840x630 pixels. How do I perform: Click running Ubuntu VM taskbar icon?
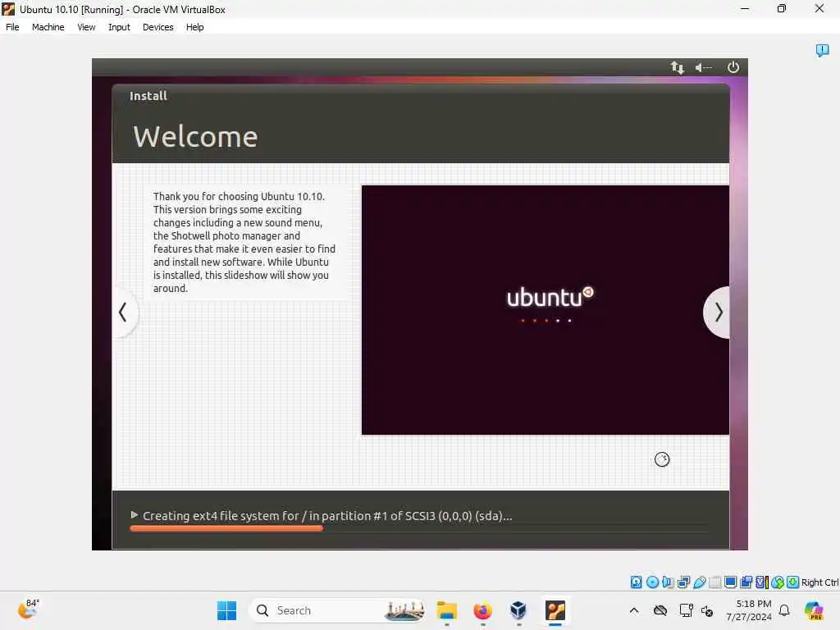[555, 610]
